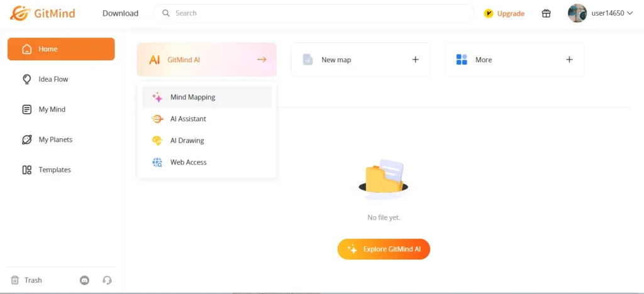Click the New map card
644x294 pixels.
360,60
